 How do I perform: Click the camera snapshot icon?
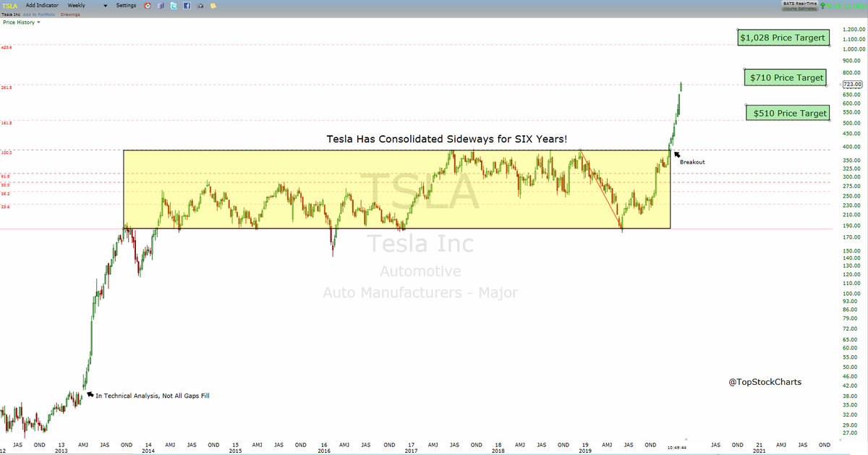[200, 5]
